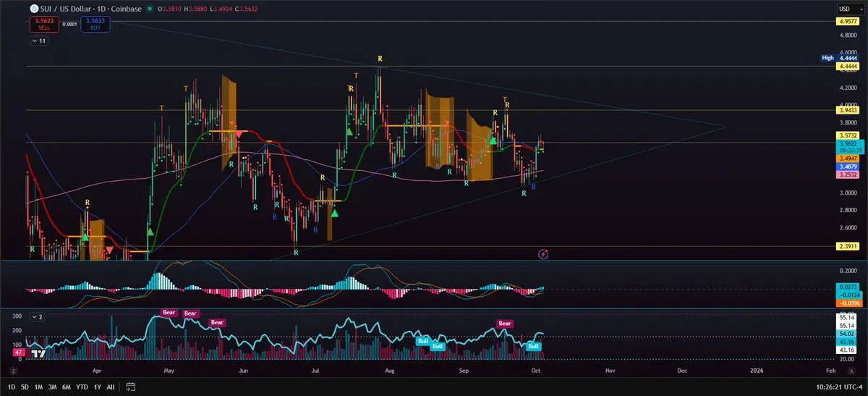868x396 pixels.
Task: Click the Apr time axis label
Action: (x=96, y=369)
